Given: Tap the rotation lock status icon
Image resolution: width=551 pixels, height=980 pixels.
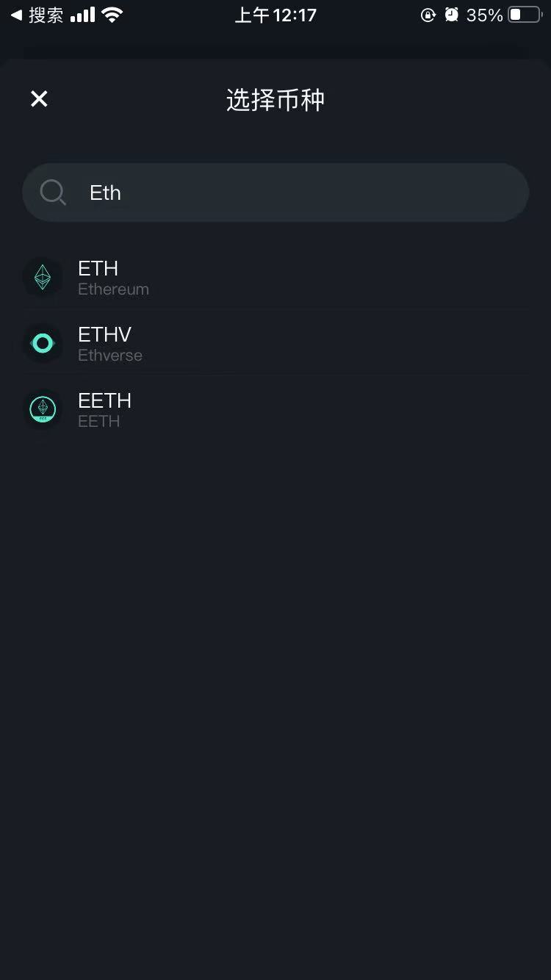Looking at the screenshot, I should (x=428, y=15).
